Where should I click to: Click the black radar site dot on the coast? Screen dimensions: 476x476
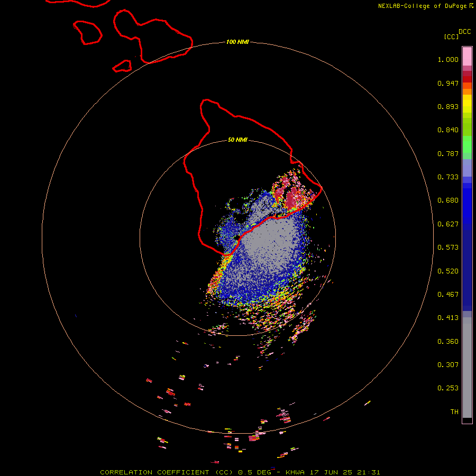tap(237, 237)
